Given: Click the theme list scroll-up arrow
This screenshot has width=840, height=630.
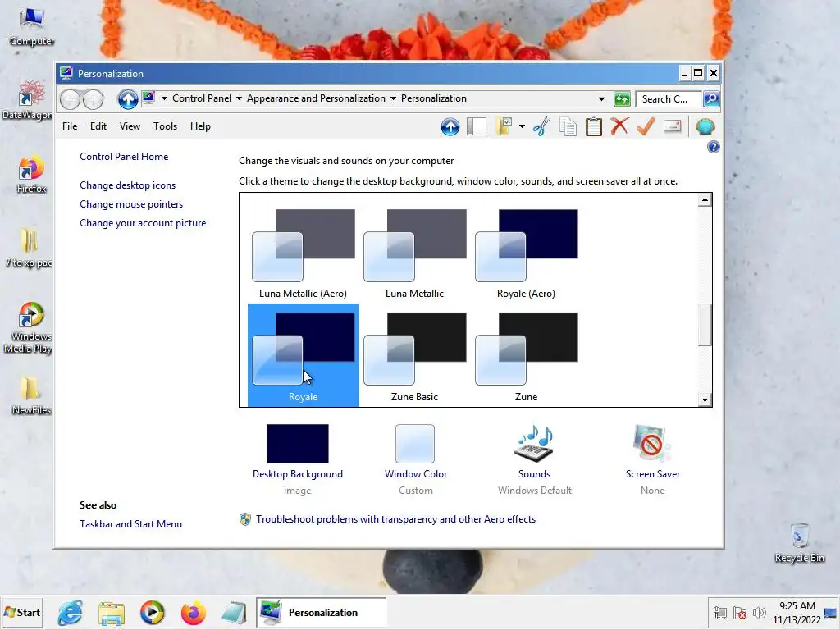Looking at the screenshot, I should point(705,200).
